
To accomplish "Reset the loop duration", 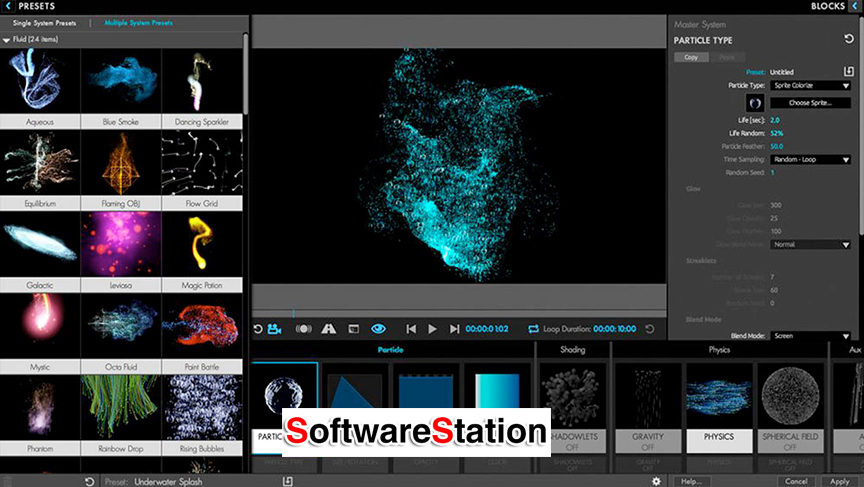I will point(650,329).
